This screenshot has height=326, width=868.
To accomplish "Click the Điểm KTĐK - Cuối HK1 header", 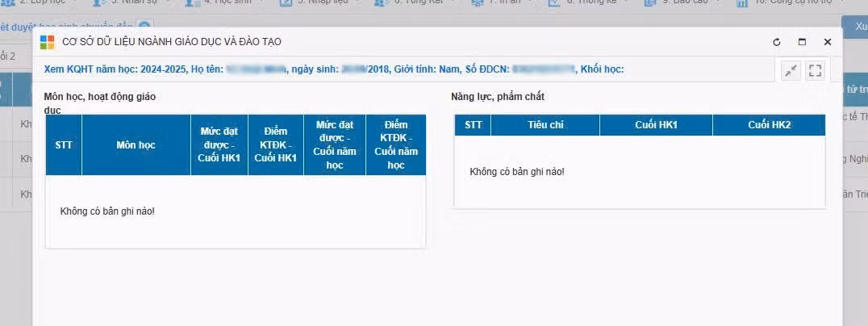I will (x=276, y=145).
